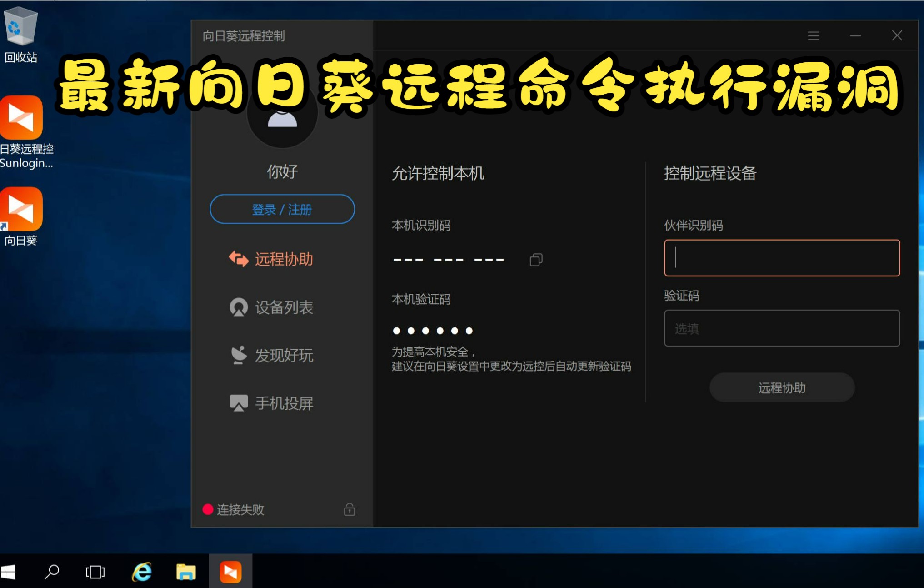Open the 手机投屏 phone screen casting section
This screenshot has width=924, height=588.
coord(271,403)
